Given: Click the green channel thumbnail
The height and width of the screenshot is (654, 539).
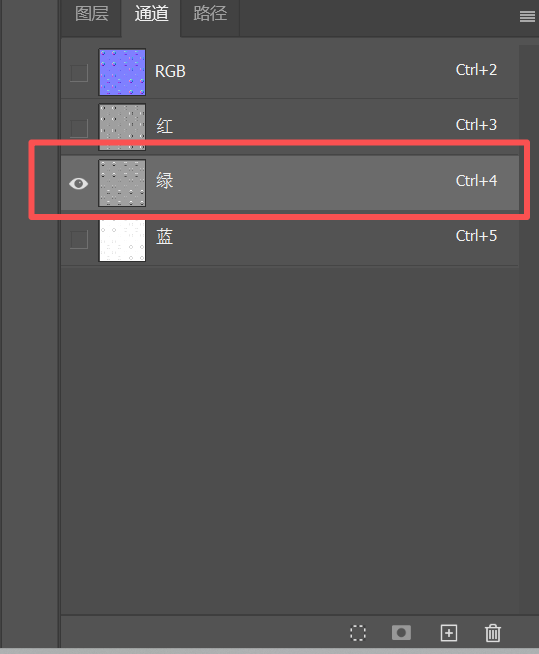Looking at the screenshot, I should 122,183.
